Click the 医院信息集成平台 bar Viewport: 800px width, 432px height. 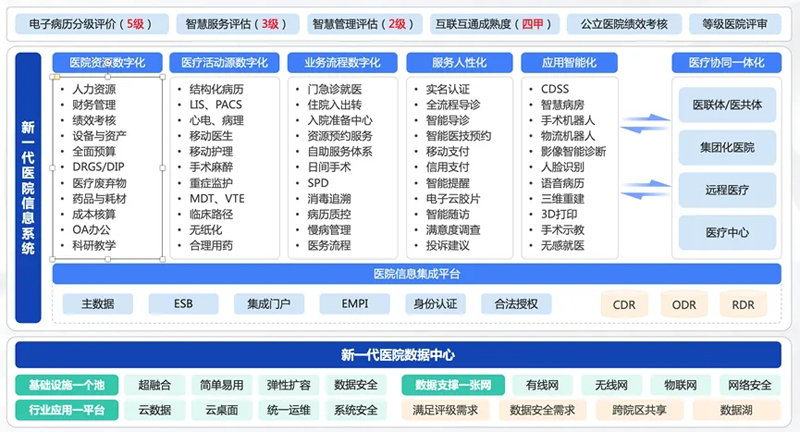pyautogui.click(x=416, y=274)
